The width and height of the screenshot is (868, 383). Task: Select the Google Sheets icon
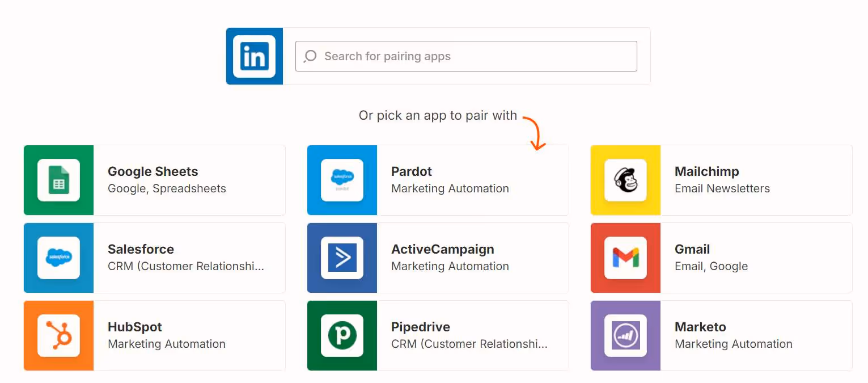(58, 180)
